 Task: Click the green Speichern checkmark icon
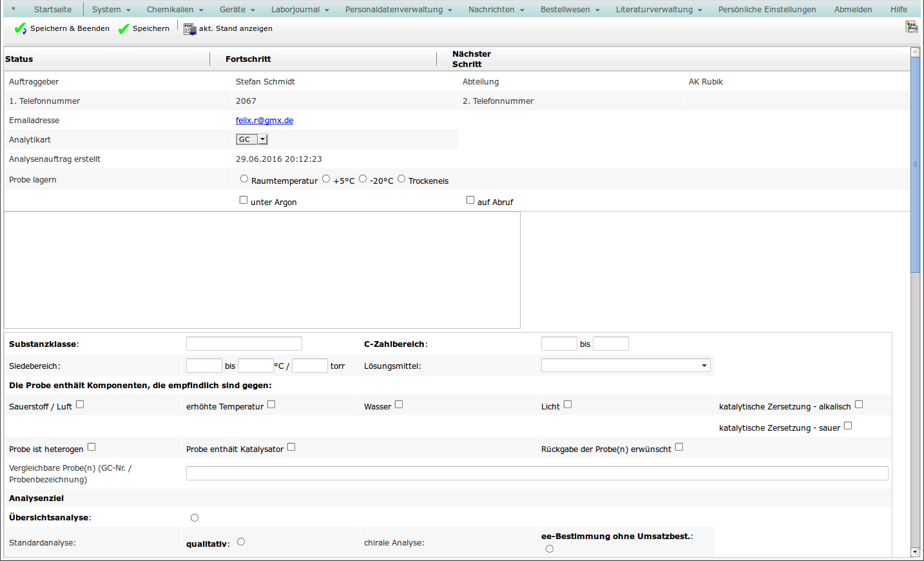tap(124, 28)
